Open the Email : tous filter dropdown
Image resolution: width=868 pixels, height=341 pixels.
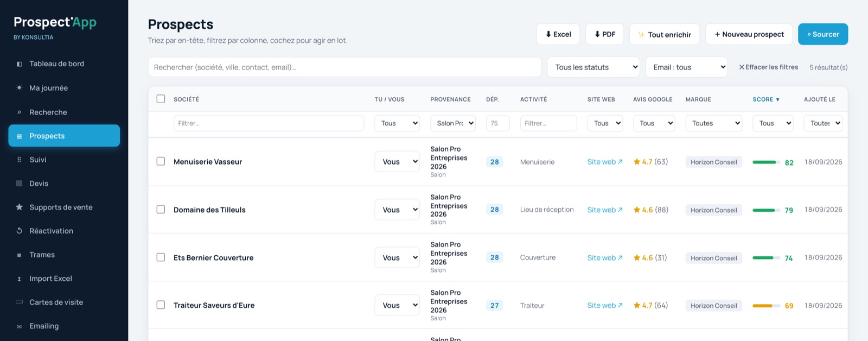pos(686,67)
